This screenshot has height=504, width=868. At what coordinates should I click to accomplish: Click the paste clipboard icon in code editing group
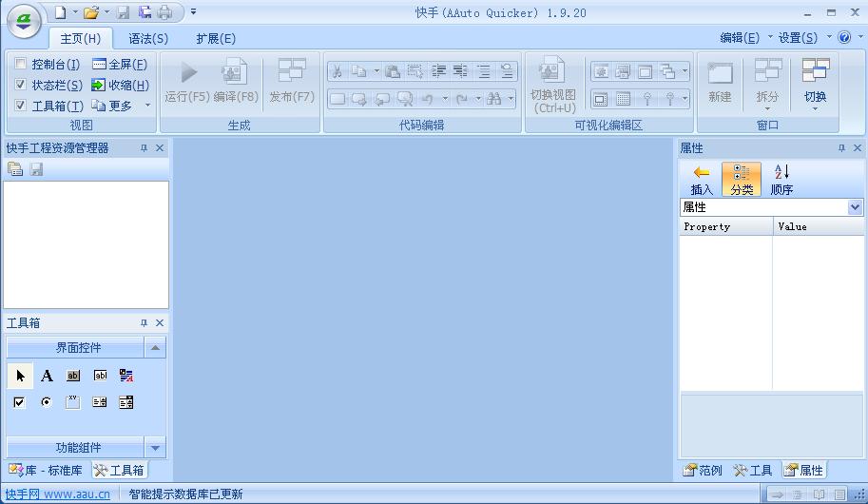[393, 71]
